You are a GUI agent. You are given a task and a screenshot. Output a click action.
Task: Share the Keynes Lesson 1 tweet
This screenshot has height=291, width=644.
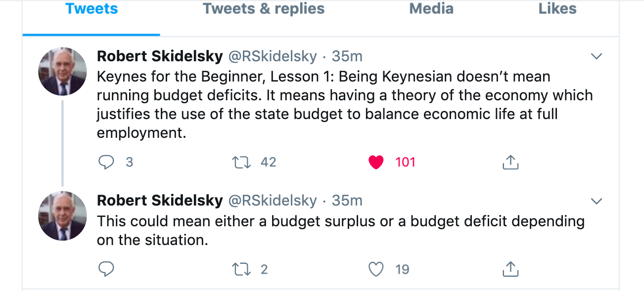tap(510, 162)
